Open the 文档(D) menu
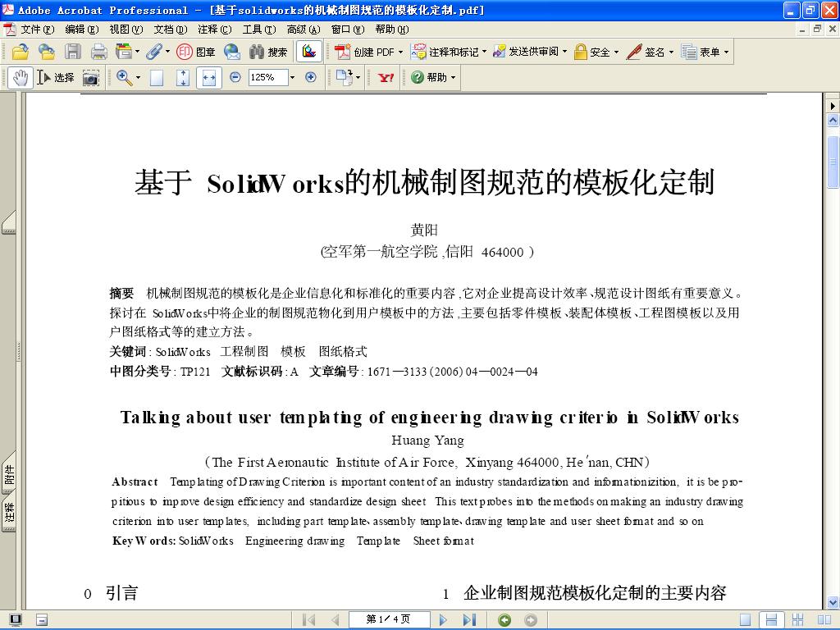The image size is (840, 630). pos(171,29)
